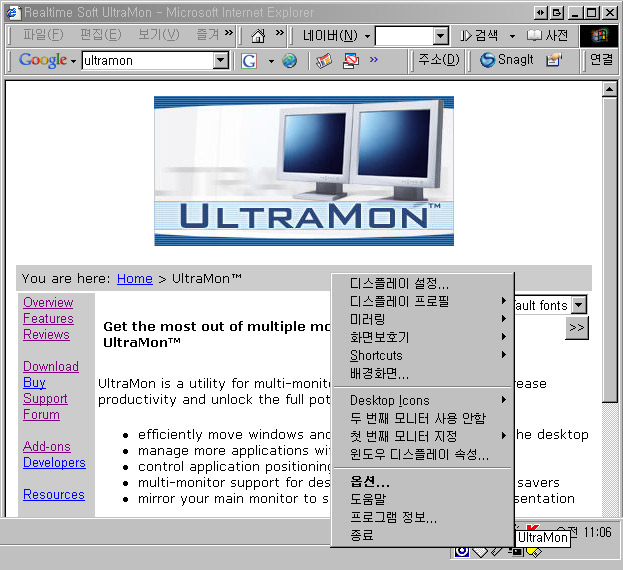Click the dictionary (사전) book icon
The width and height of the screenshot is (623, 570).
pyautogui.click(x=534, y=36)
